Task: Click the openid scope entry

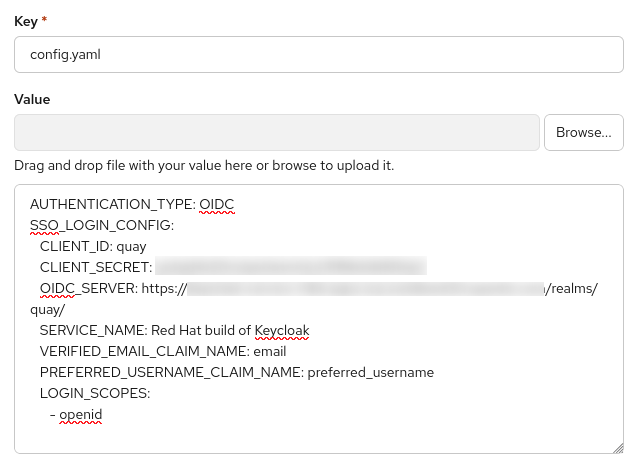Action: 80,414
